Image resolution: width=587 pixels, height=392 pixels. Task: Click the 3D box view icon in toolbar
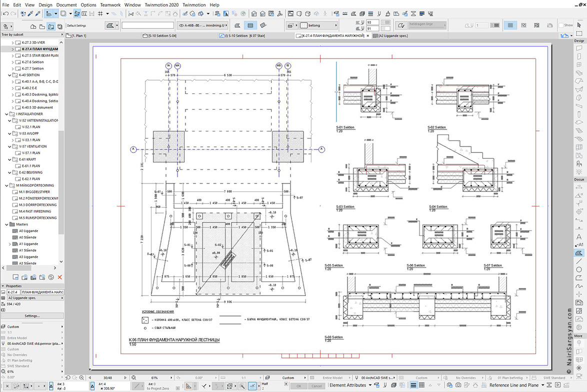tap(307, 14)
